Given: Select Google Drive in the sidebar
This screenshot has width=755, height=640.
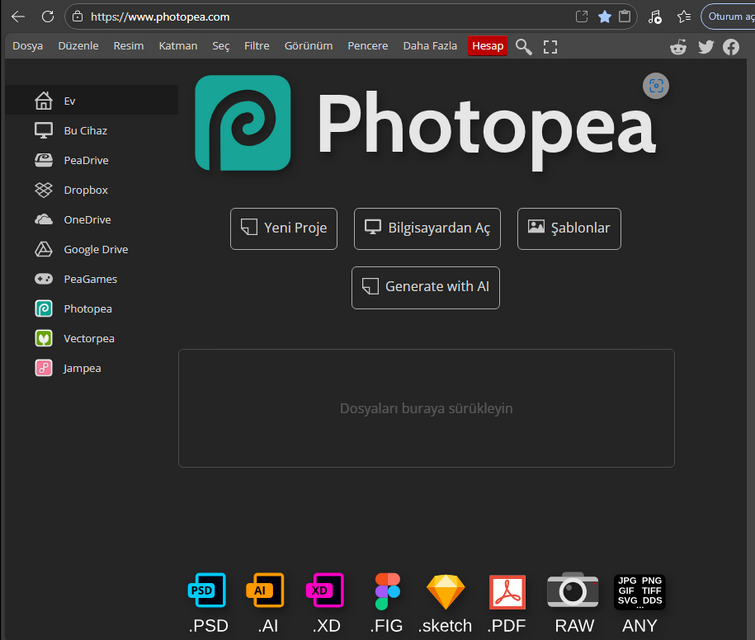Looking at the screenshot, I should click(x=95, y=249).
